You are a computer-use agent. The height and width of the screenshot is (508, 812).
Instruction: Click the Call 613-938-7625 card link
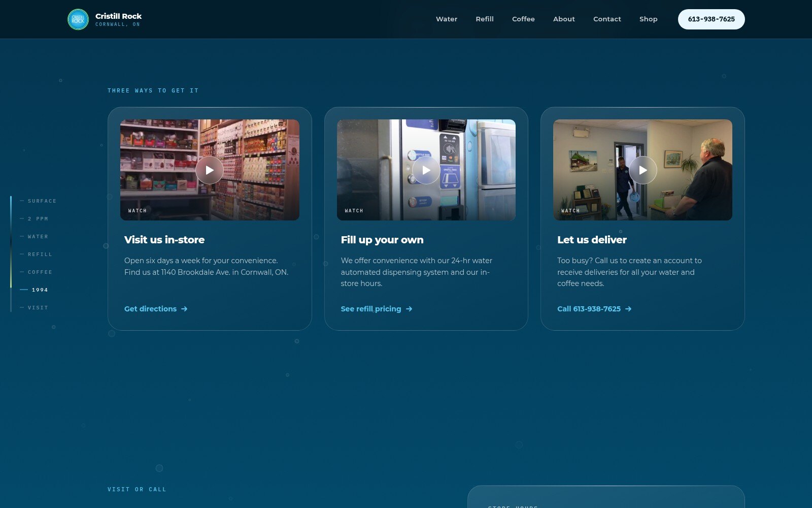(x=594, y=309)
